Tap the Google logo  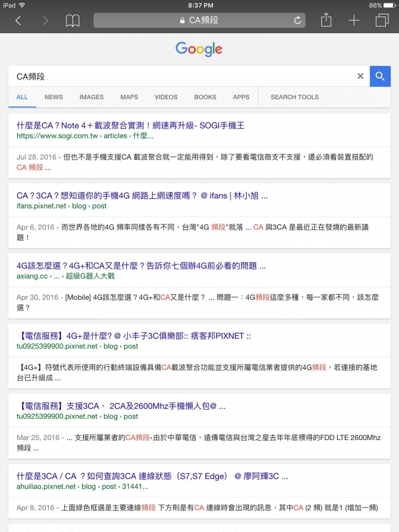click(199, 49)
